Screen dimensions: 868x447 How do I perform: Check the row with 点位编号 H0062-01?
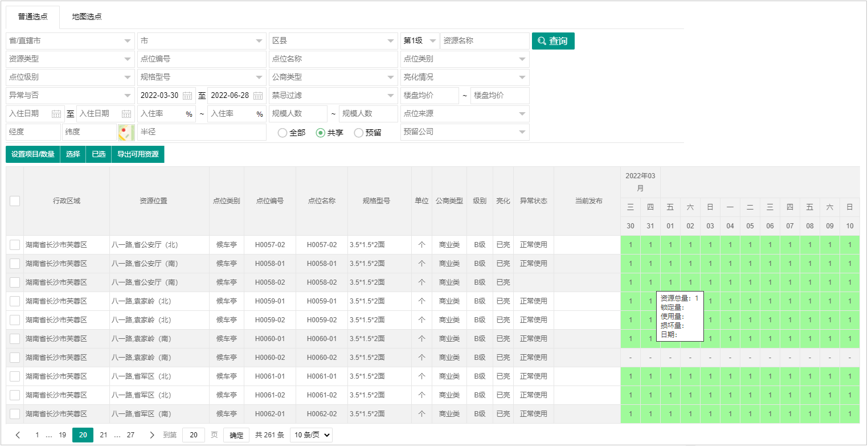[x=15, y=414]
